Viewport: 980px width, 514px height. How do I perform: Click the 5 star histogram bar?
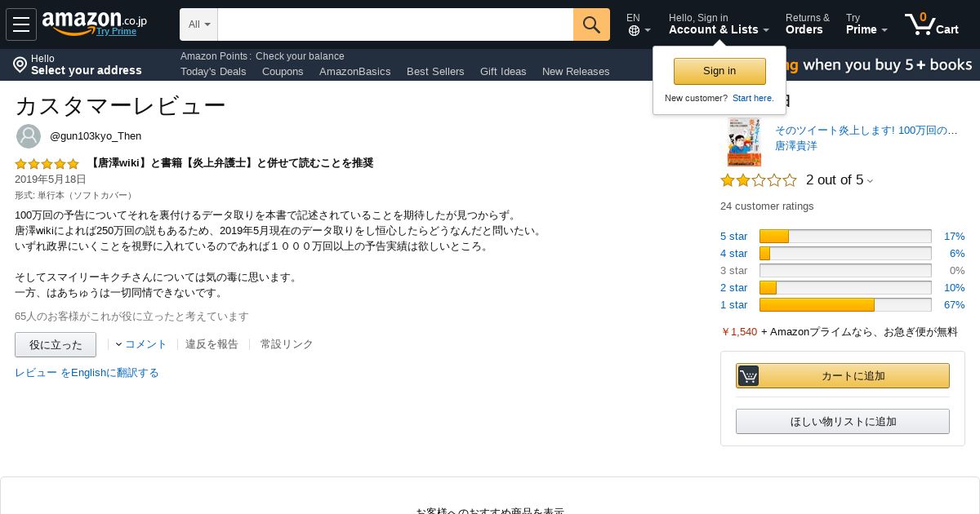845,236
